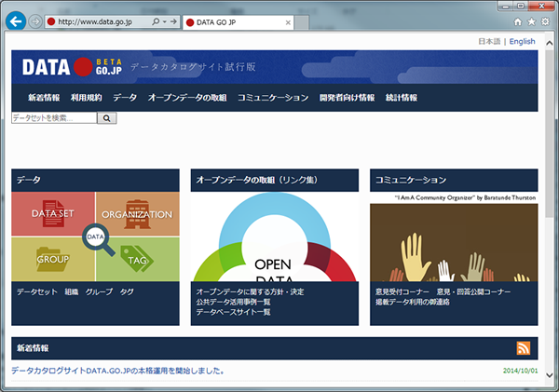The image size is (559, 392).
Task: Open 意見受付コーナー link
Action: (402, 291)
